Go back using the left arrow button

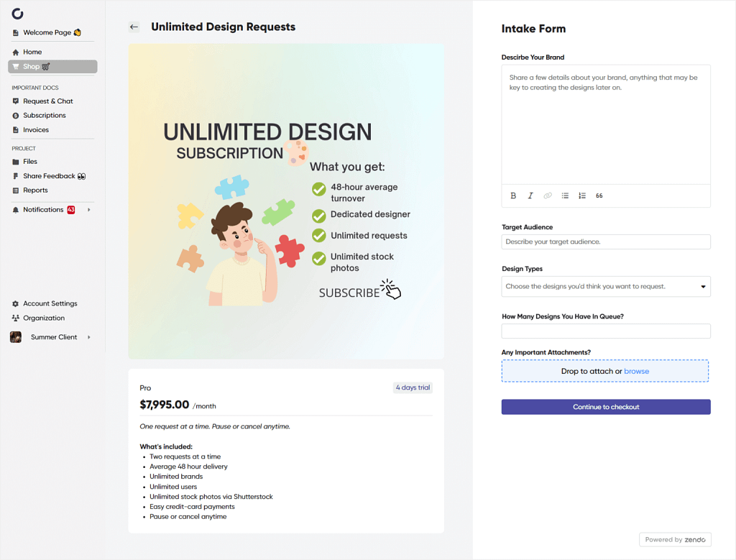point(134,27)
